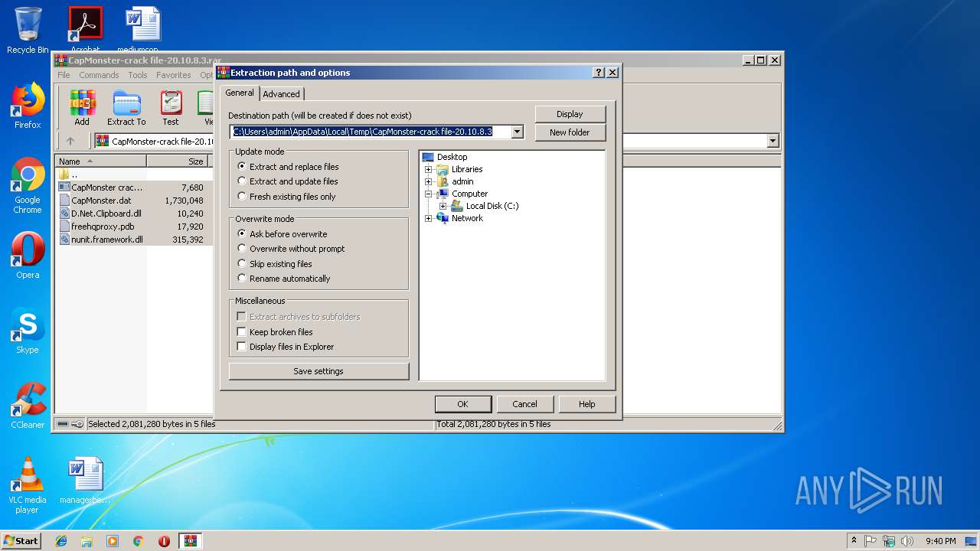This screenshot has height=551, width=980.
Task: Open Windows Explorer from the taskbar
Action: [87, 541]
